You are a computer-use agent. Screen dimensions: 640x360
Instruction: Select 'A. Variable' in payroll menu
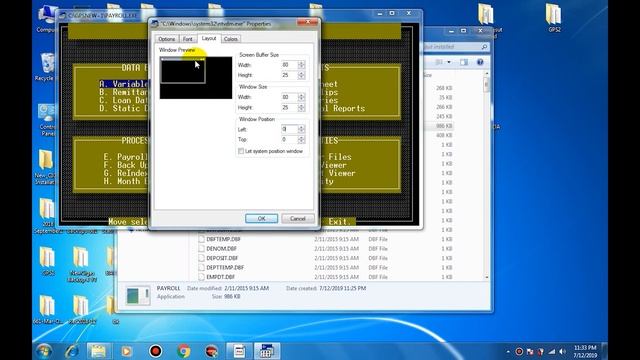click(x=123, y=84)
